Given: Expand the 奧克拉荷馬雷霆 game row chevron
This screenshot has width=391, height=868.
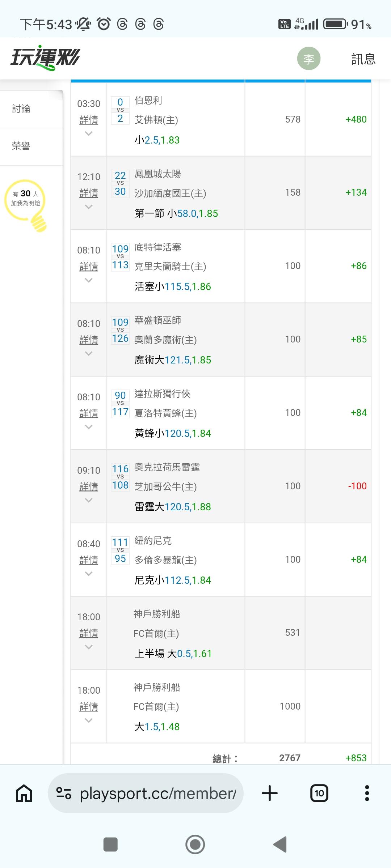Looking at the screenshot, I should pos(89,500).
